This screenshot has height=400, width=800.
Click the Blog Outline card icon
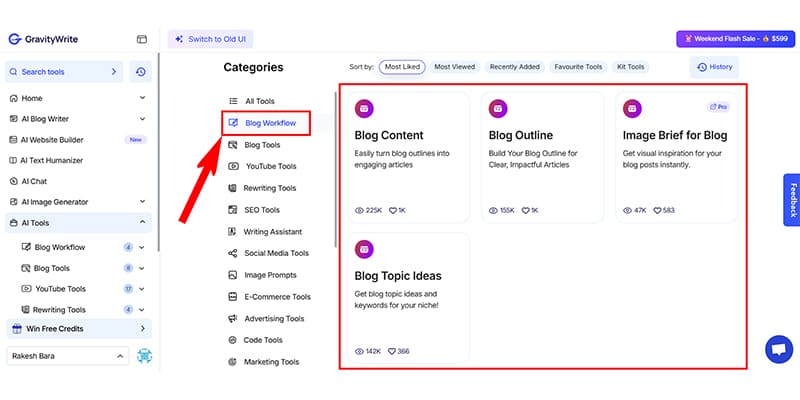pyautogui.click(x=498, y=109)
